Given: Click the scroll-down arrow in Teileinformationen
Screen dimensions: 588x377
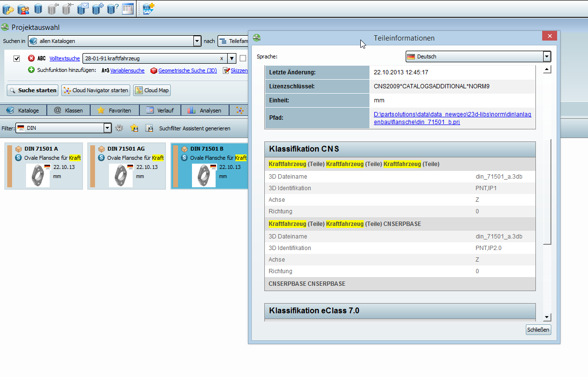Looking at the screenshot, I should coord(547,317).
